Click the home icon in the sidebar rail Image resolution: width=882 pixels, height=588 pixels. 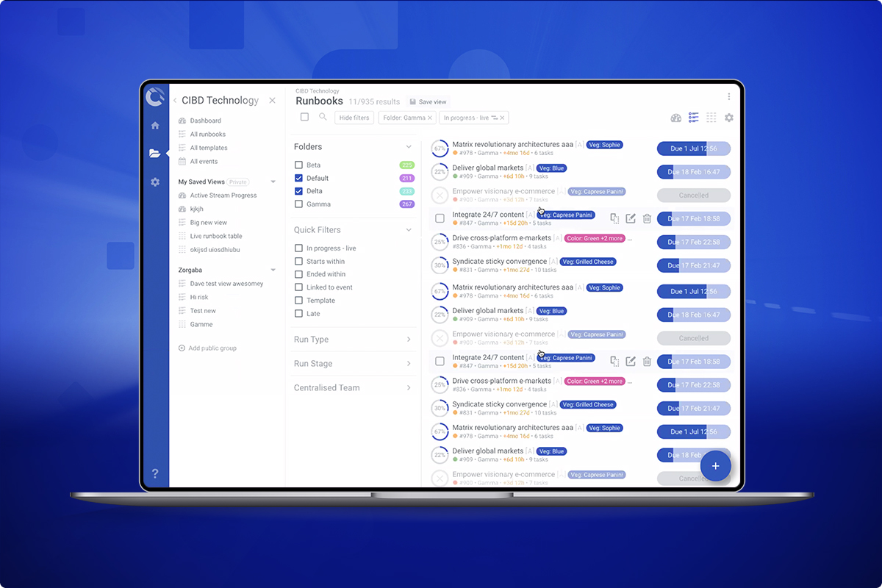[x=155, y=125]
